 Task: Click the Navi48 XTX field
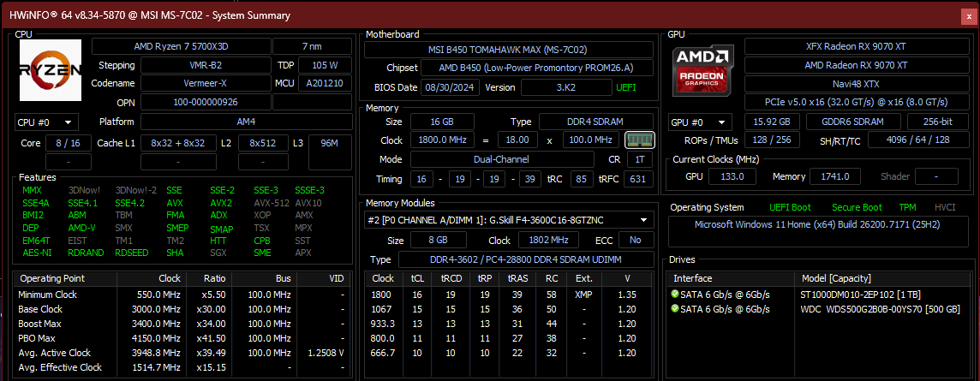tap(856, 84)
